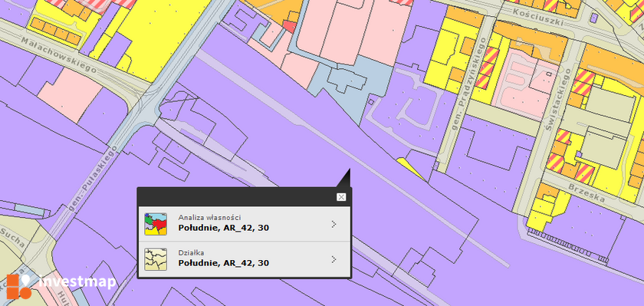The image size is (644, 306).
Task: Click the investmap logo text
Action: (x=77, y=282)
